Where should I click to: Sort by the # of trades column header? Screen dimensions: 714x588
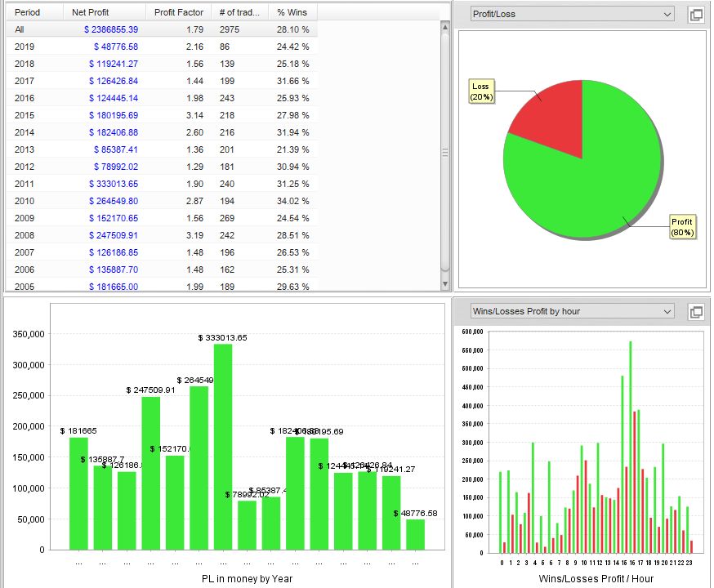pos(239,12)
